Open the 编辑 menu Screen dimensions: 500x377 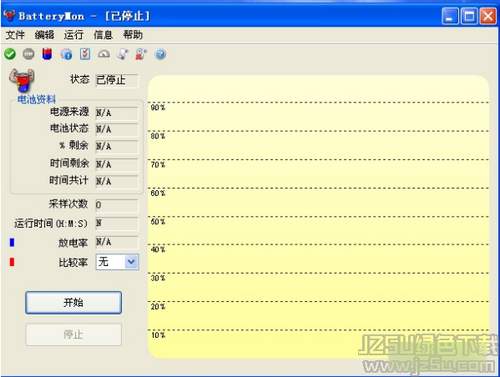[44, 35]
